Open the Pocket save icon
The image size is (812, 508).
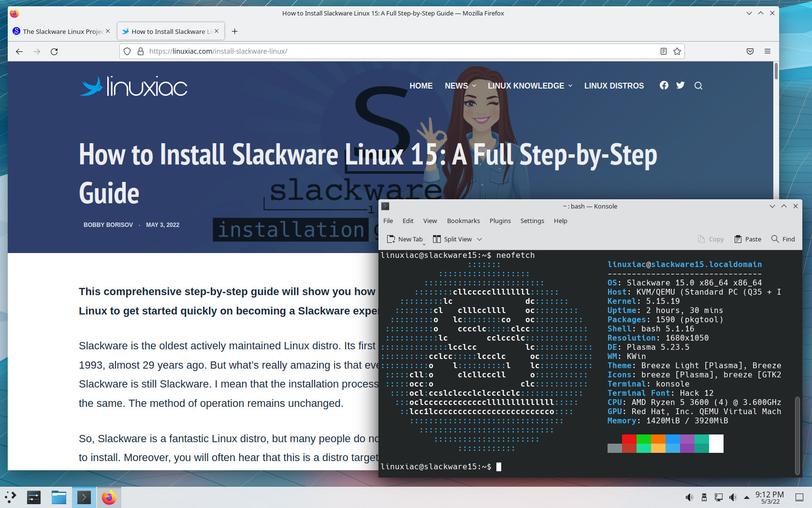pyautogui.click(x=750, y=51)
